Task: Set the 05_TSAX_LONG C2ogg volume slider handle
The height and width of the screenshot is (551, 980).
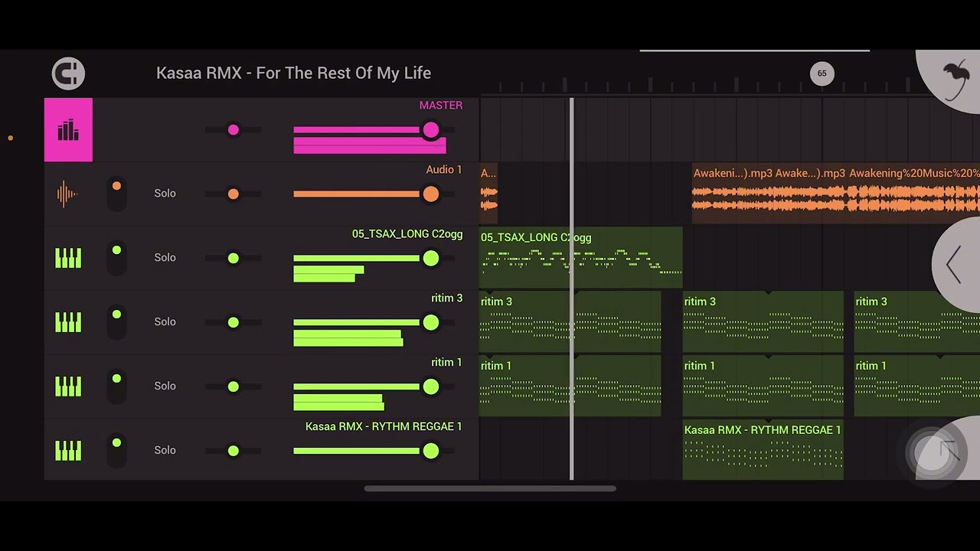Action: [431, 259]
